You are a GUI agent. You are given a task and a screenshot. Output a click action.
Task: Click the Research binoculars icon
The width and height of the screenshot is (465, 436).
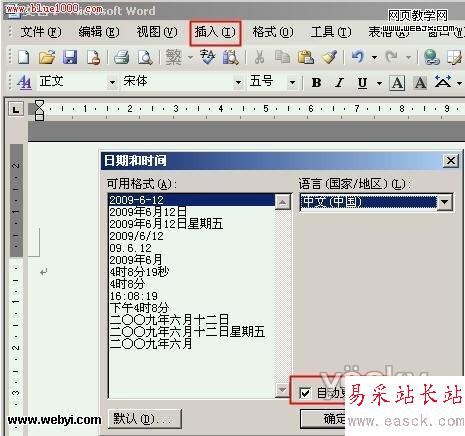tap(231, 57)
